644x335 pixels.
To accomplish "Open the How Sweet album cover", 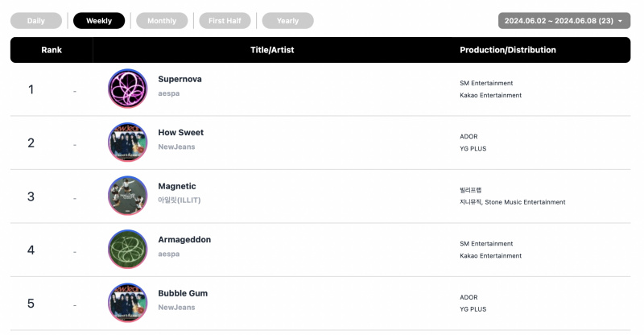I will point(127,142).
